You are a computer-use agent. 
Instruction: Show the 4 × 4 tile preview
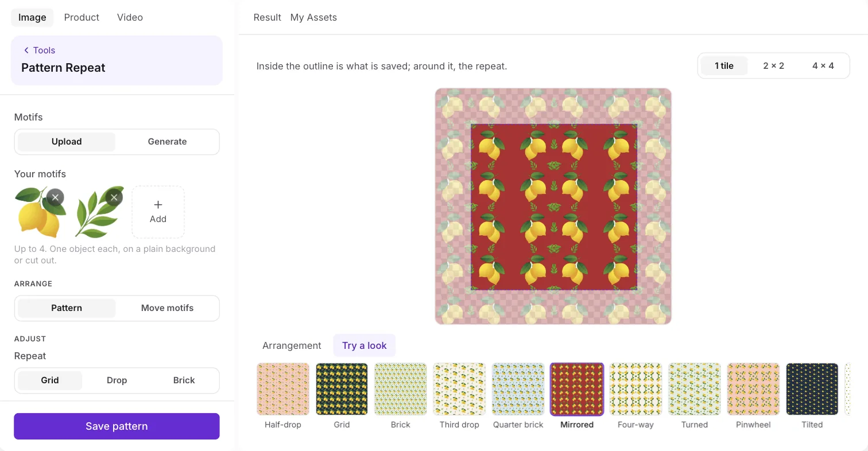click(823, 66)
